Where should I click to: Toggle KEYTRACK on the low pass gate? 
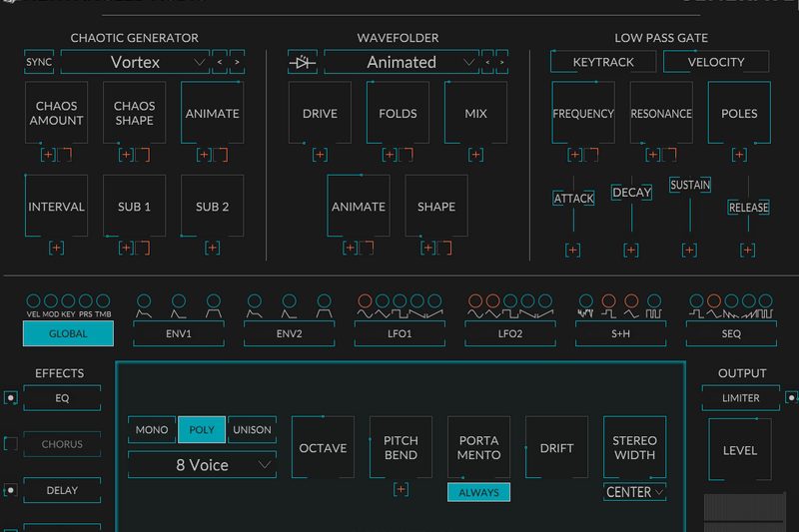tap(603, 62)
